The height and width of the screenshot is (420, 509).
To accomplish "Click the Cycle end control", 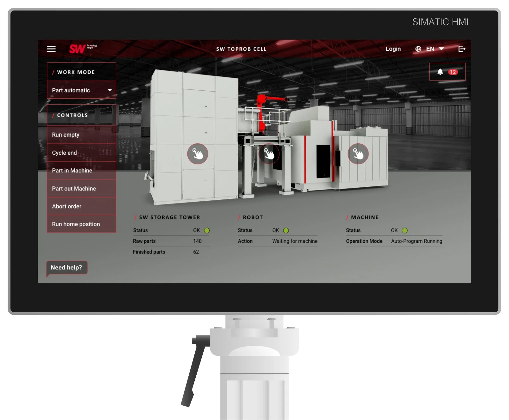I will point(82,153).
